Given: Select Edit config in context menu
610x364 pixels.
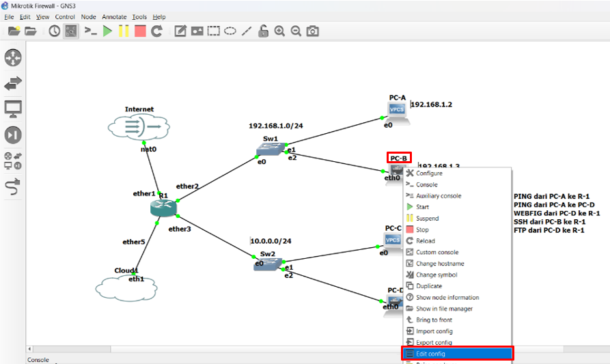Looking at the screenshot, I should 430,354.
